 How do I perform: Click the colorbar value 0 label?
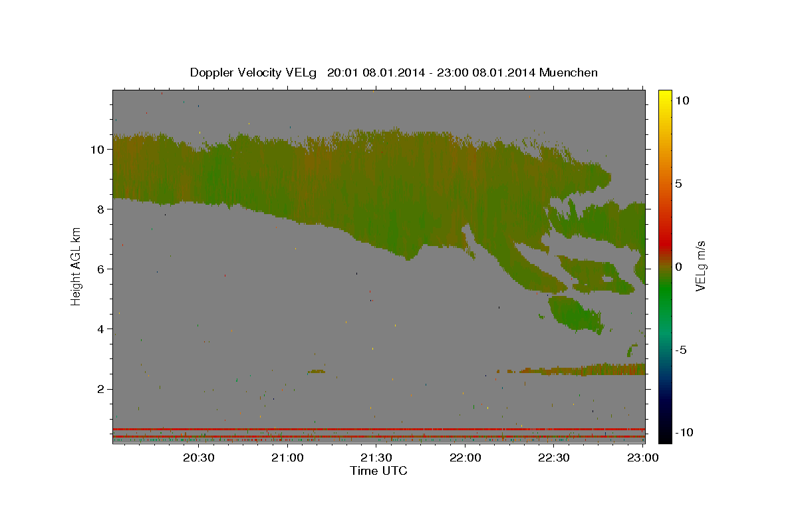(x=678, y=267)
